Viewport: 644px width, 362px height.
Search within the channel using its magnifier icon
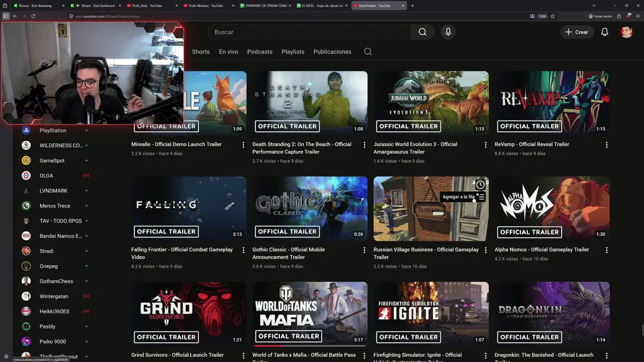pyautogui.click(x=368, y=52)
